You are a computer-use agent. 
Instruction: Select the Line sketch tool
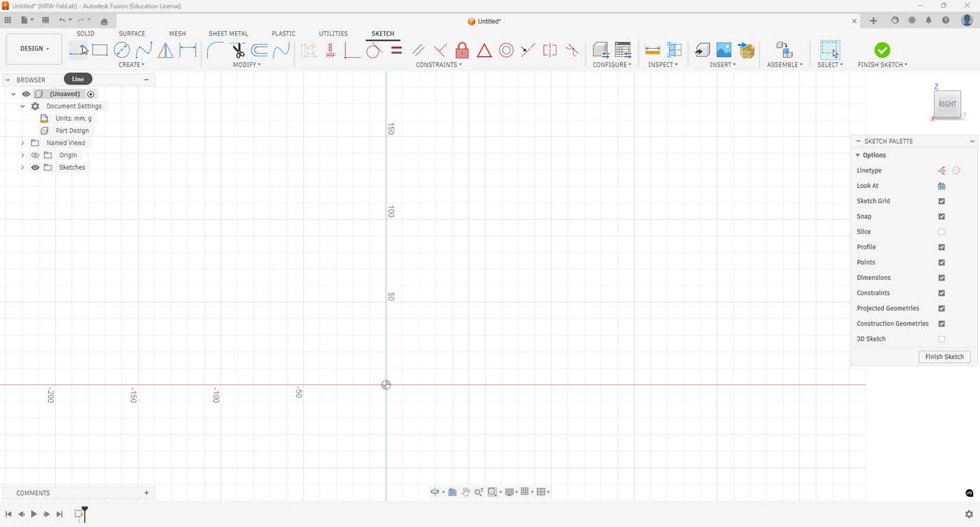(78, 50)
